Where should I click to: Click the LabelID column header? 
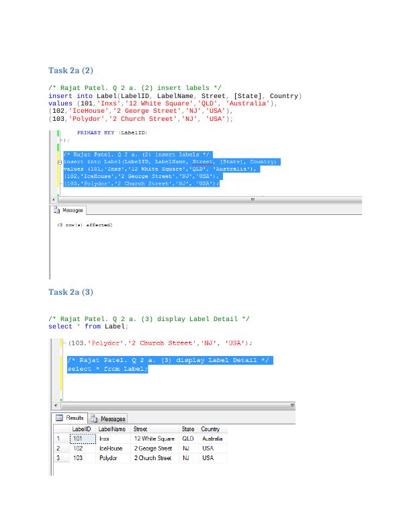pos(81,429)
